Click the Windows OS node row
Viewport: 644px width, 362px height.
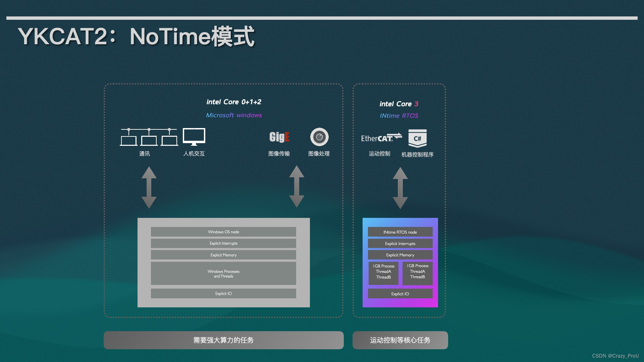coord(223,232)
